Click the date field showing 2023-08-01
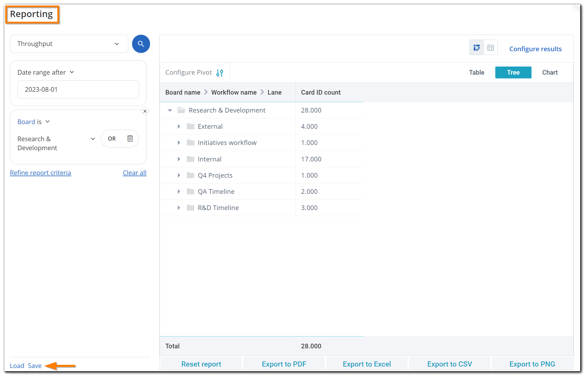Viewport: 588px width, 379px height. click(78, 89)
